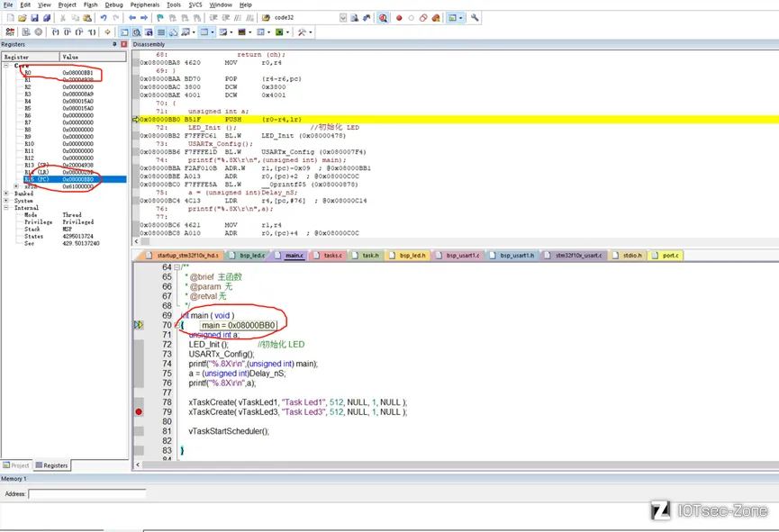779x532 pixels.
Task: Show the next statement yellow arrow
Action: pyautogui.click(x=107, y=32)
